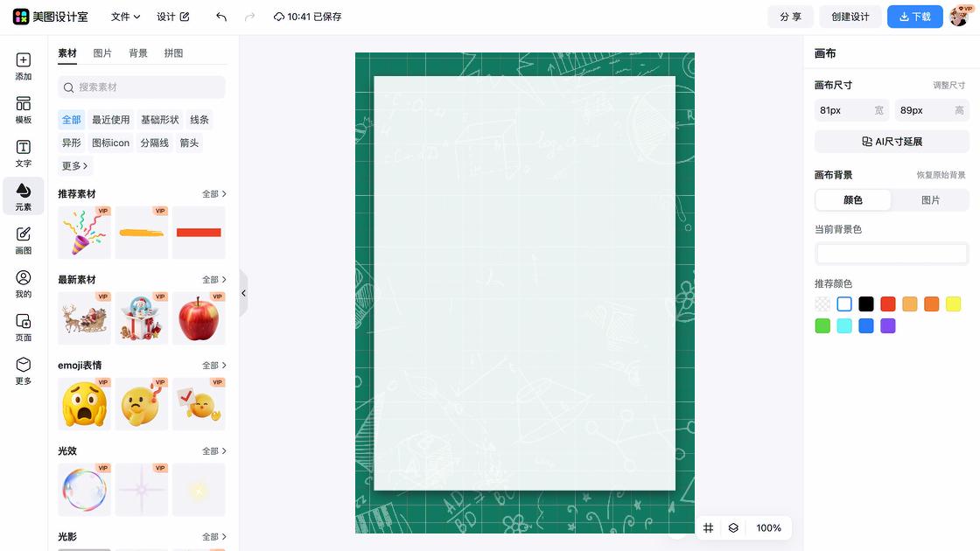
Task: Select the thinking emoji with question mark
Action: [142, 403]
